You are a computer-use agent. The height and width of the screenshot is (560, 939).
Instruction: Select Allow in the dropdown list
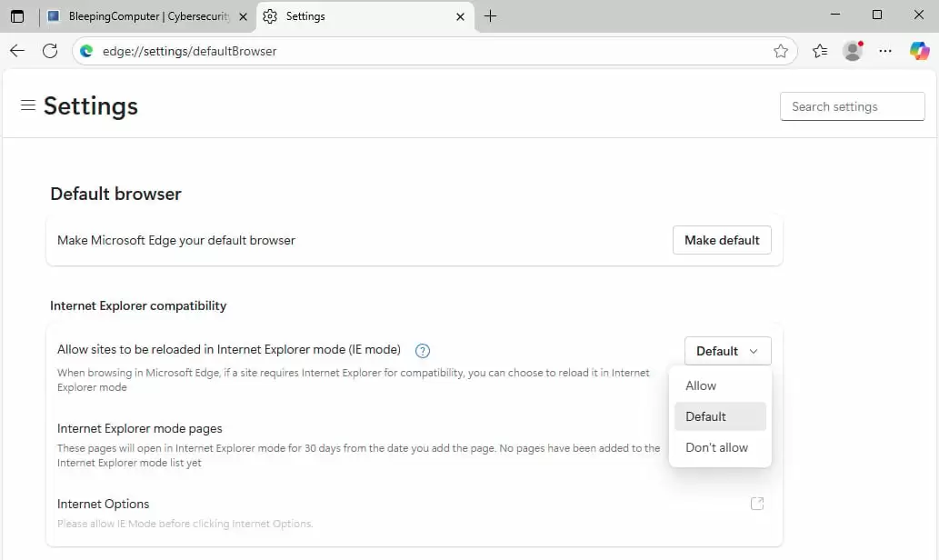[701, 385]
